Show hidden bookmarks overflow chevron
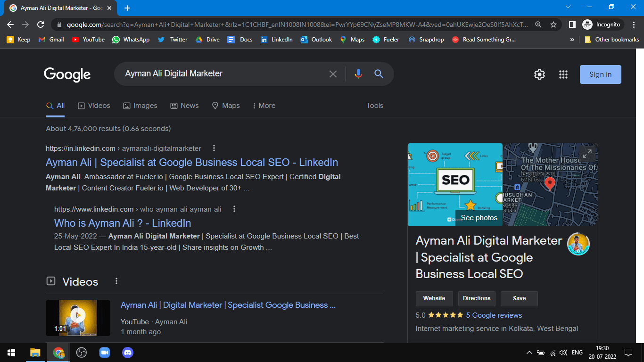Screen dimensions: 644x362 (x=572, y=40)
